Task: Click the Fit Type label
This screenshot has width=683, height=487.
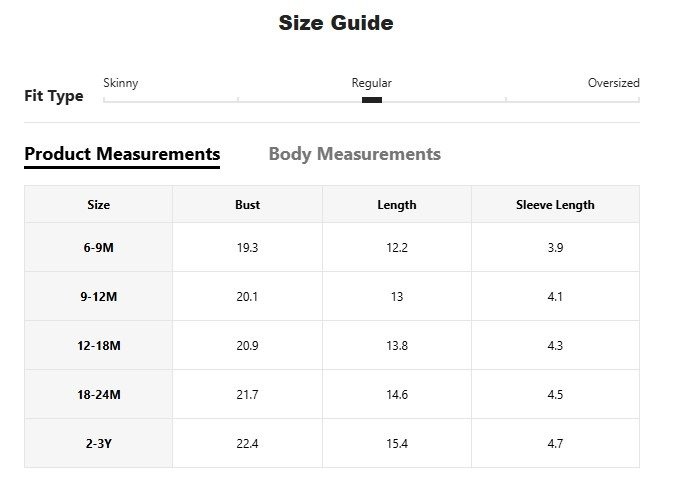Action: tap(54, 96)
